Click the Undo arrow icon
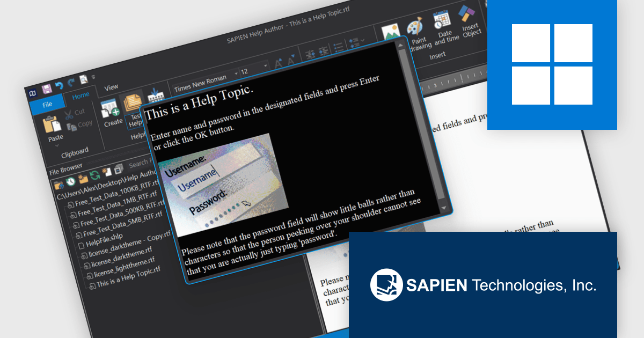Image resolution: width=644 pixels, height=338 pixels. tap(59, 86)
